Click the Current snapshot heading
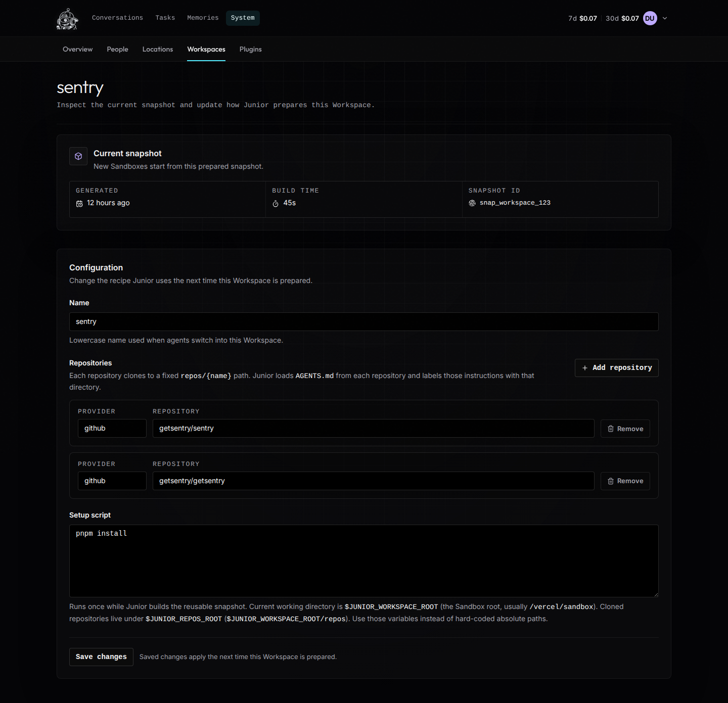 click(127, 154)
